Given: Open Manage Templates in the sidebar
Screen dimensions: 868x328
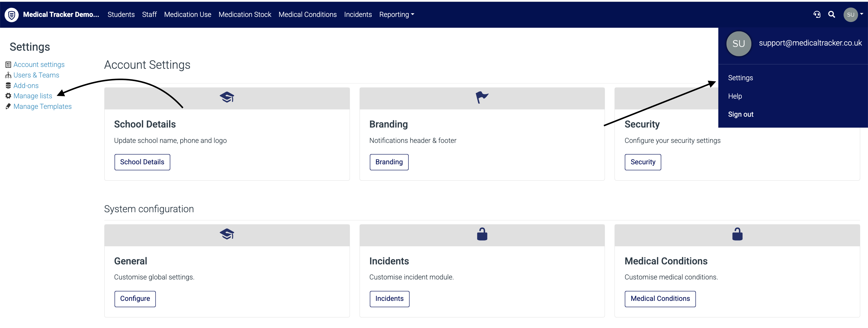Looking at the screenshot, I should tap(42, 106).
